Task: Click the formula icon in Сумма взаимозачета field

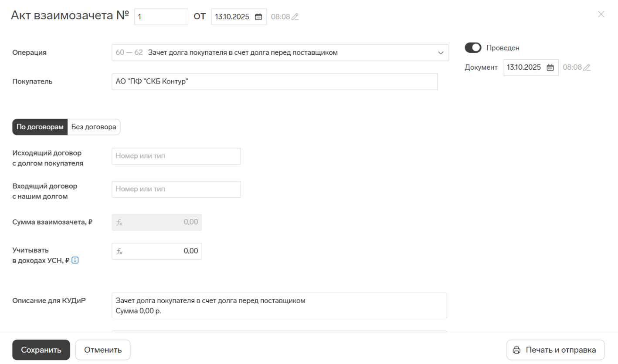Action: [120, 222]
